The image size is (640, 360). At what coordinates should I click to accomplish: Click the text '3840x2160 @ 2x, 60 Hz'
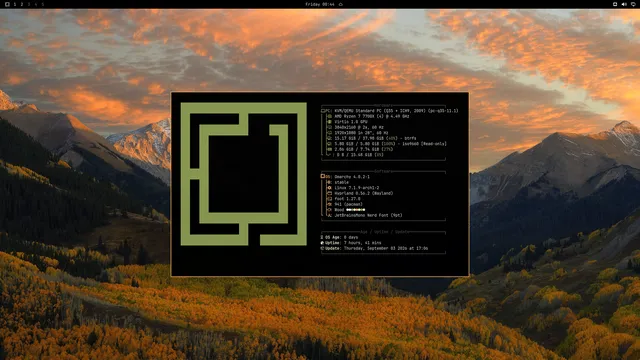[x=359, y=127]
